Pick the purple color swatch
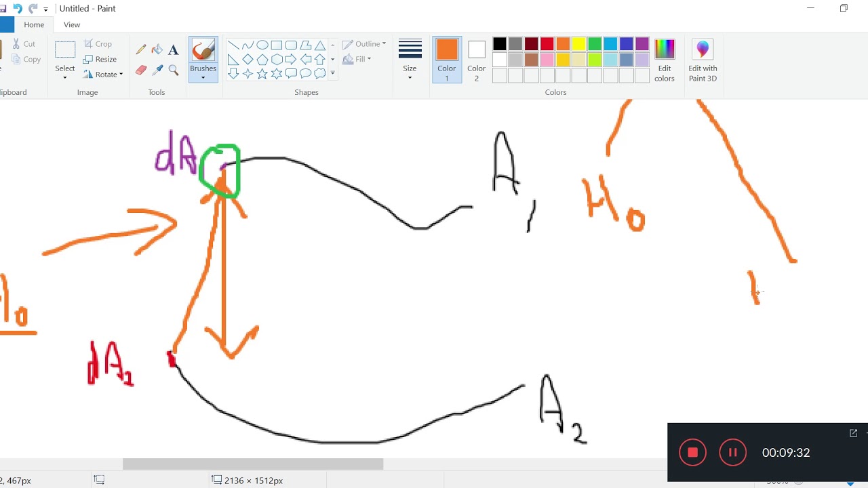The height and width of the screenshot is (488, 868). tap(642, 44)
